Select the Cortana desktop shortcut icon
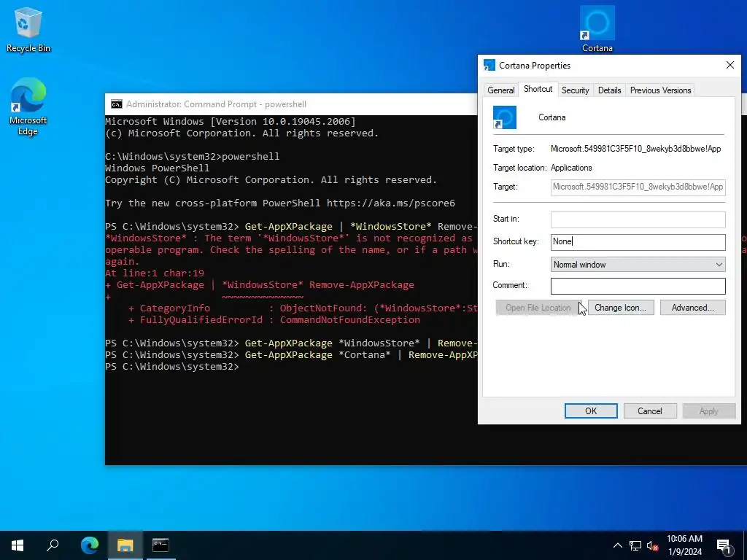Image resolution: width=747 pixels, height=560 pixels. pyautogui.click(x=597, y=28)
